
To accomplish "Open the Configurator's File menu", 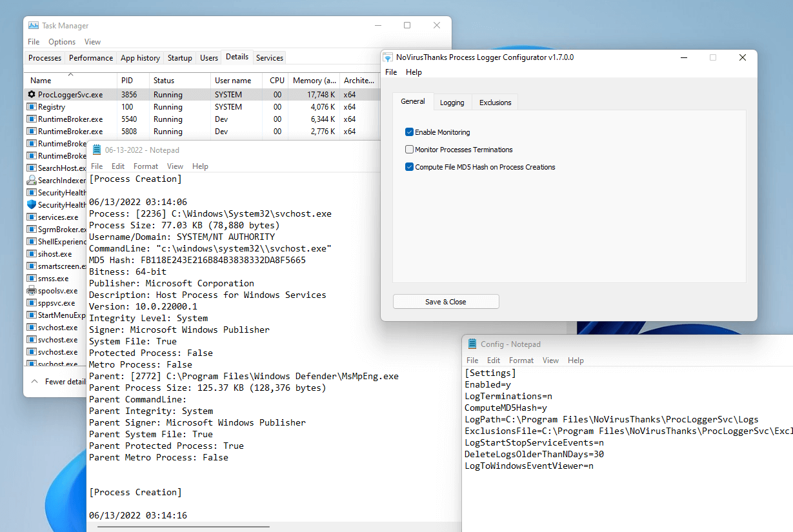I will pyautogui.click(x=391, y=72).
